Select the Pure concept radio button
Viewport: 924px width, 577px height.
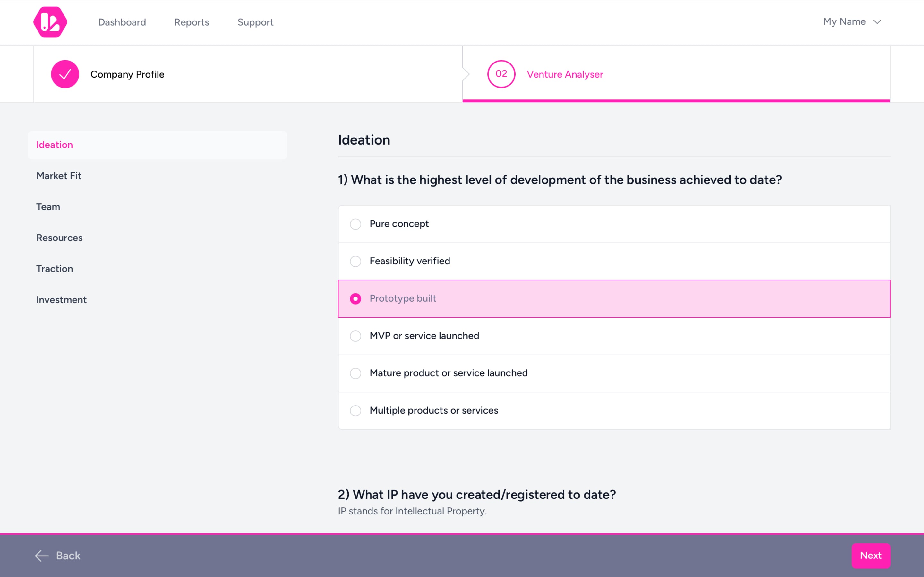(355, 224)
